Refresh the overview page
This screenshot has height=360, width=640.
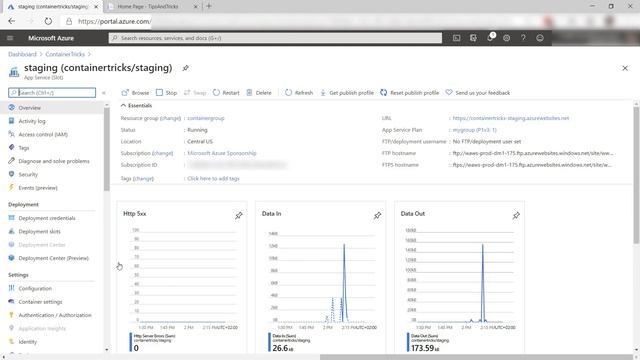[x=299, y=93]
